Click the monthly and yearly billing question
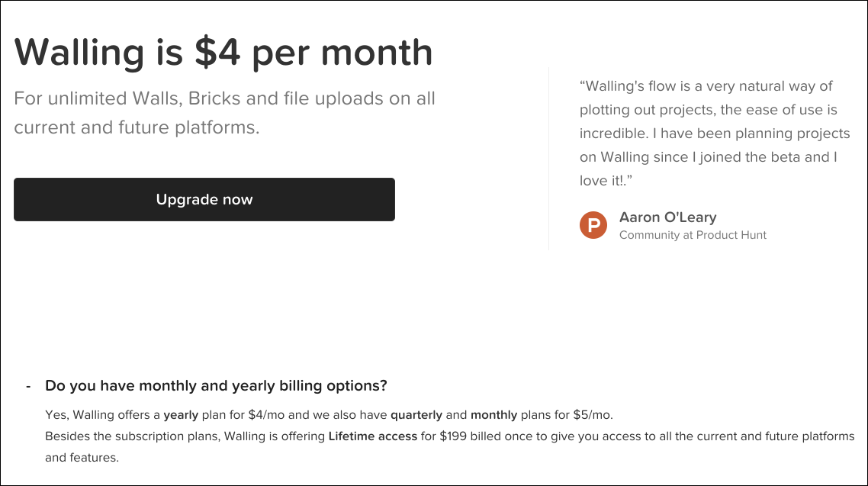This screenshot has height=486, width=868. pos(216,386)
